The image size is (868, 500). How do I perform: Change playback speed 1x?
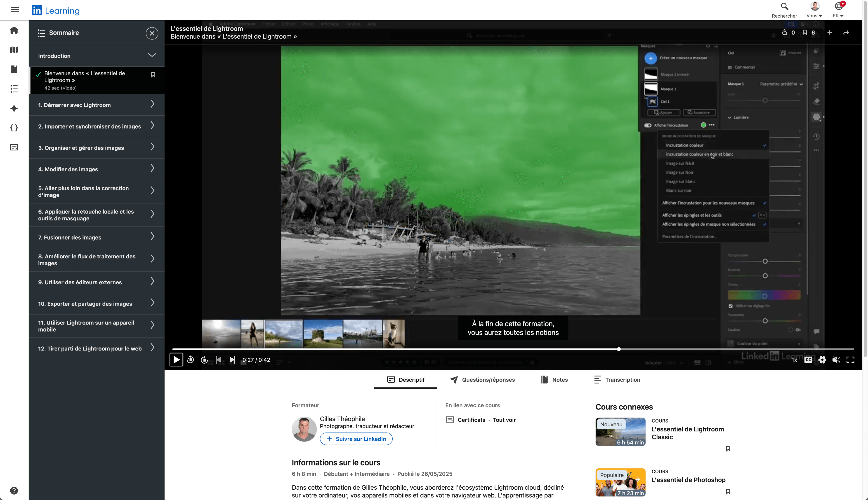pyautogui.click(x=794, y=360)
